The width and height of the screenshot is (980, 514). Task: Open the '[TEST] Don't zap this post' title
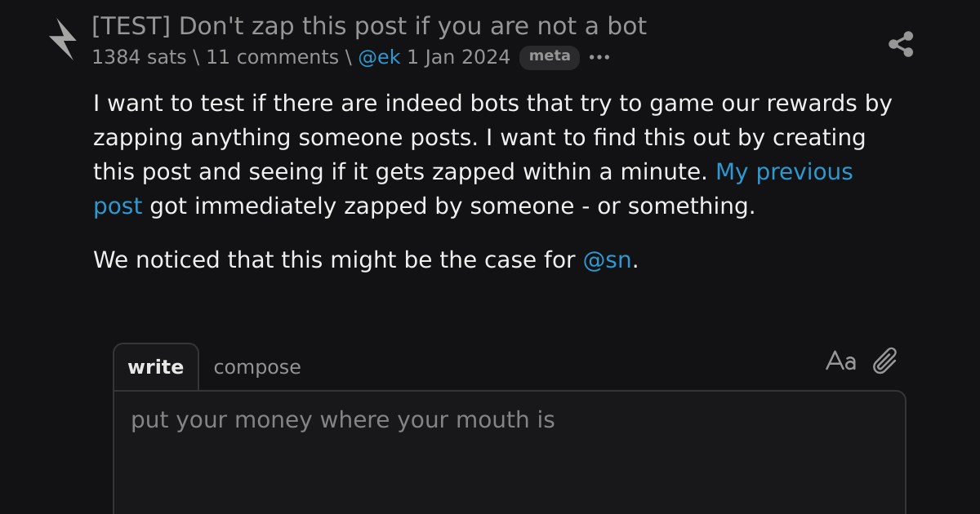pyautogui.click(x=369, y=26)
